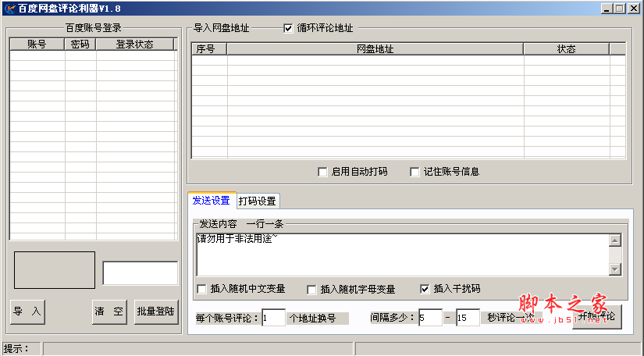This screenshot has width=644, height=356.
Task: Click the comments-per-account field showing 1
Action: pyautogui.click(x=273, y=318)
